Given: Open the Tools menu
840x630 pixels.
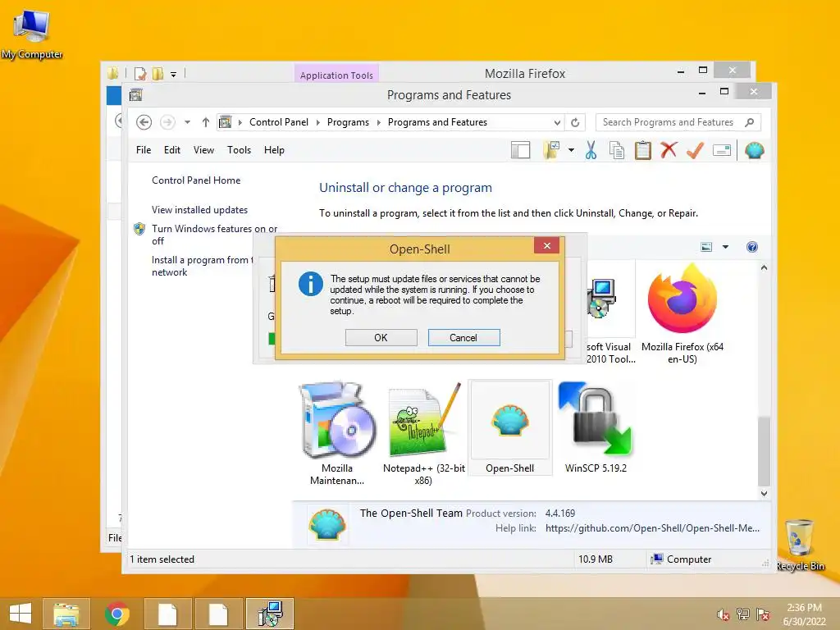Looking at the screenshot, I should (x=239, y=150).
